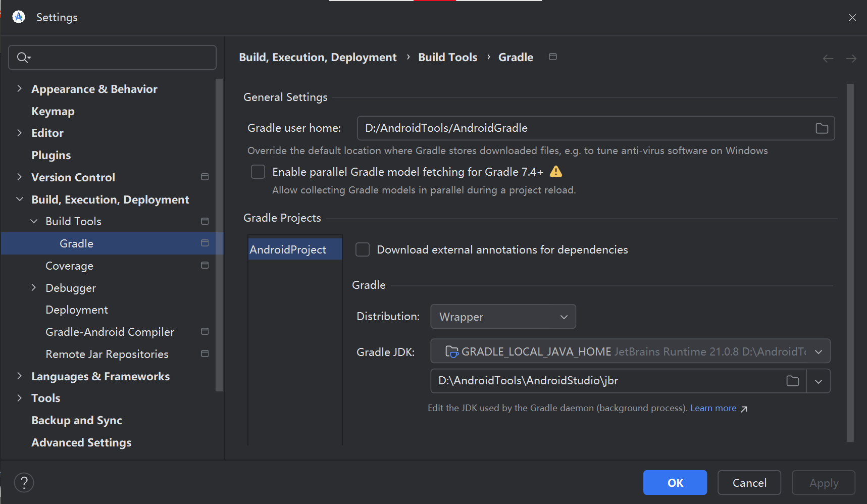Toggle Download external annotations for dependencies

coord(363,249)
